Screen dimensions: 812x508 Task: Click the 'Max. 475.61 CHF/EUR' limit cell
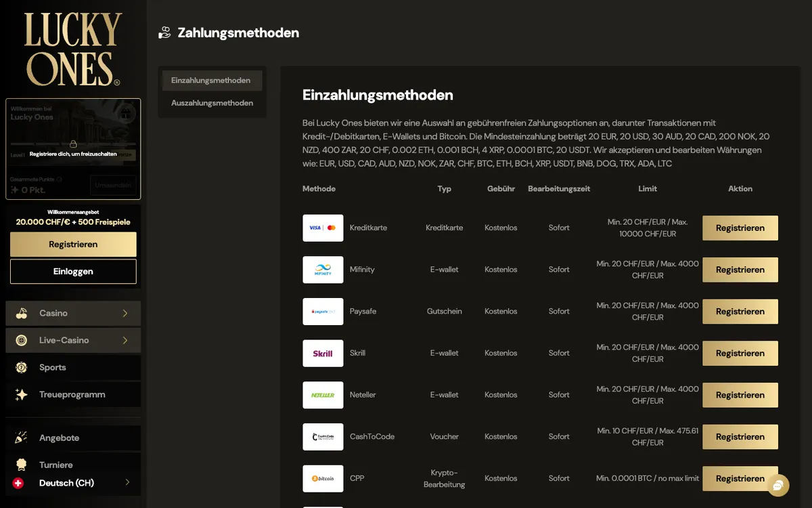tap(648, 437)
